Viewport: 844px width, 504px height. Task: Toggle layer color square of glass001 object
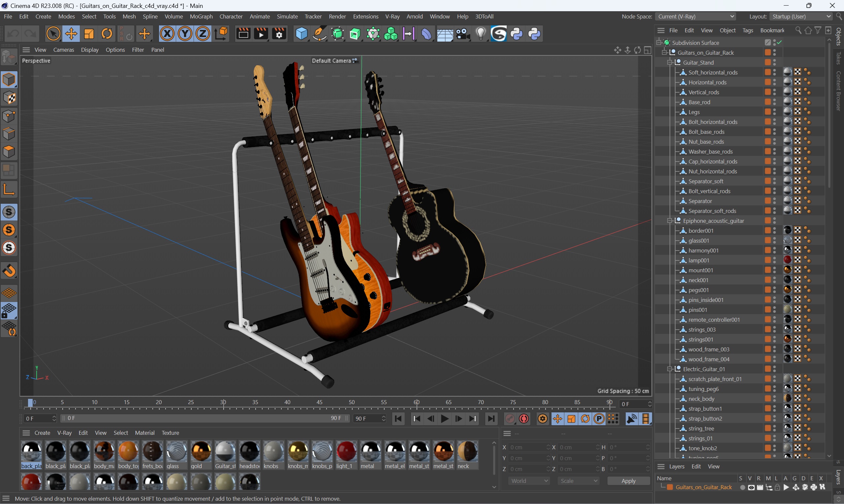click(x=767, y=240)
